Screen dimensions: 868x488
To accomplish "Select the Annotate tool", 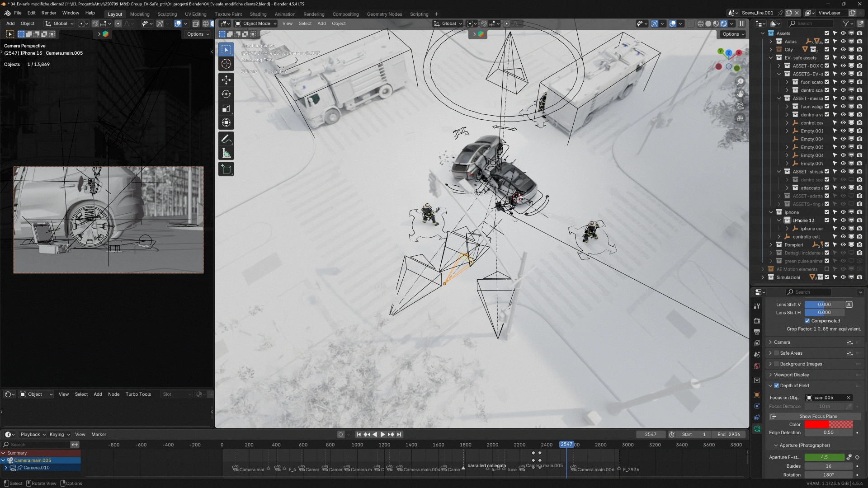I will click(226, 139).
